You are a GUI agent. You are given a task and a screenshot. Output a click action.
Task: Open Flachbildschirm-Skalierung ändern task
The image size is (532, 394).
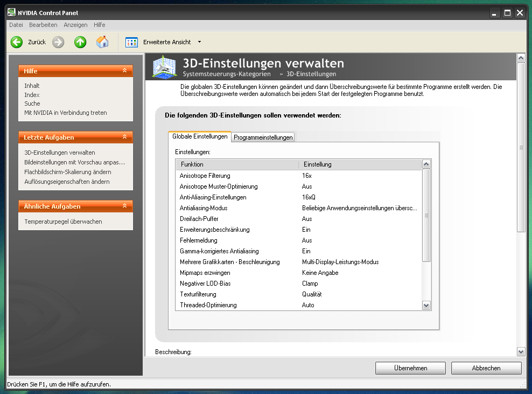[x=68, y=172]
